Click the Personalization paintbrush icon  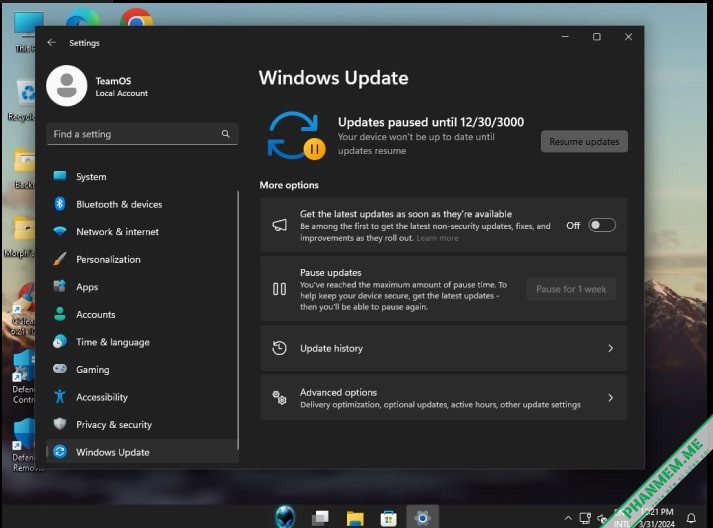[60, 259]
